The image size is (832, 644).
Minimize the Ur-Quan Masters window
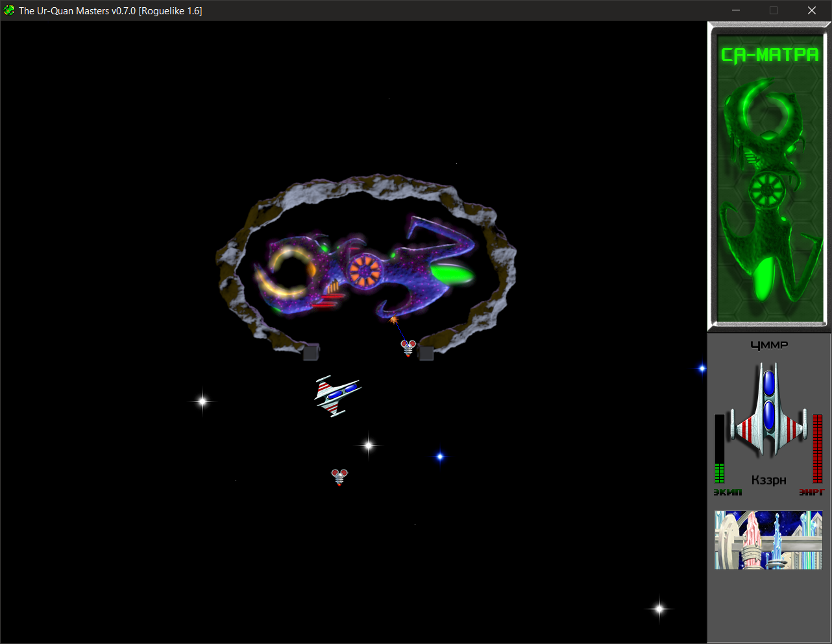(x=736, y=10)
